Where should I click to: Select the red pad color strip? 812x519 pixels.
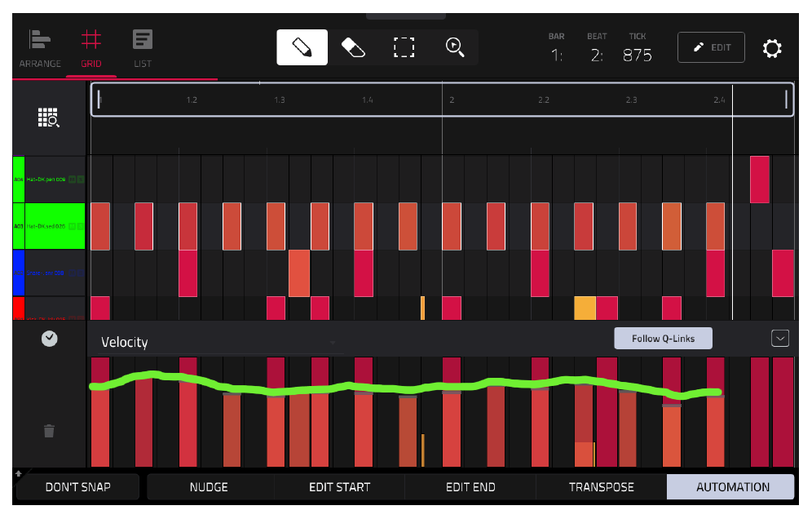click(19, 308)
